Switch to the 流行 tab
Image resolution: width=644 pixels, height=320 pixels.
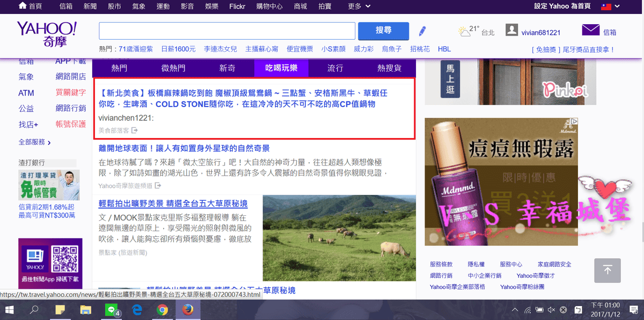click(335, 68)
